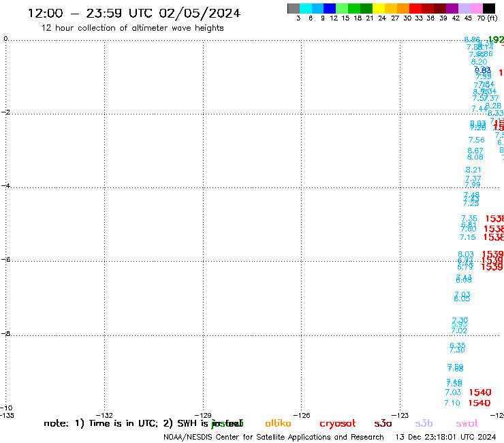Click the longitude axis label -132
The image size is (504, 443).
coord(104,415)
